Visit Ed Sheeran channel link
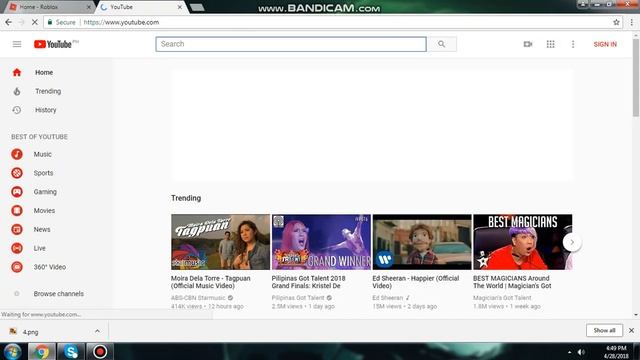 (x=388, y=298)
